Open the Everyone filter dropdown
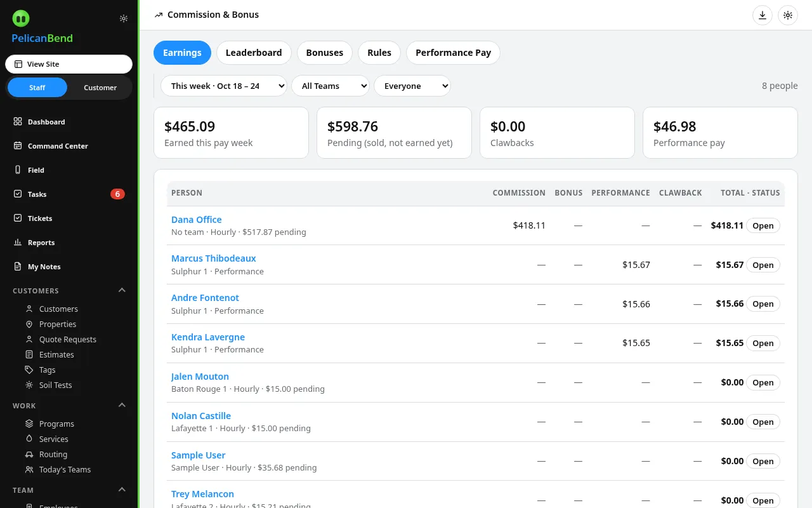 click(412, 86)
